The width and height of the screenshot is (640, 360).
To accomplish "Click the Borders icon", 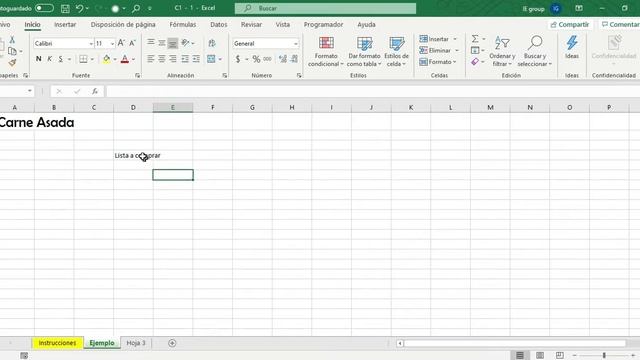I will [x=83, y=59].
